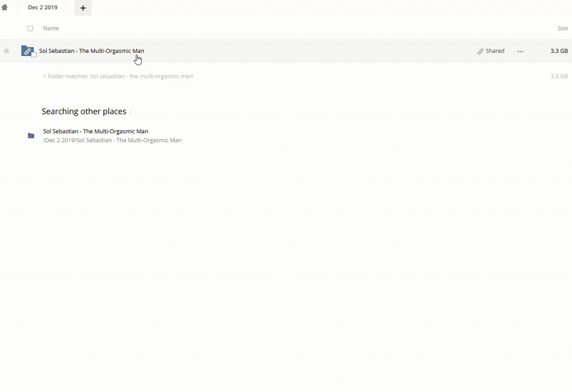Click the folder icon under Searching other places
This screenshot has width=572, height=392.
31,136
